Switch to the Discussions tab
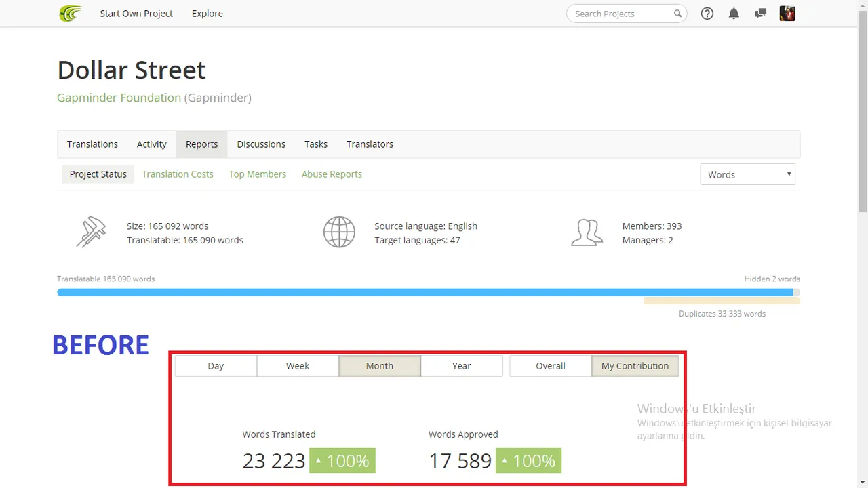The height and width of the screenshot is (488, 868). [261, 144]
